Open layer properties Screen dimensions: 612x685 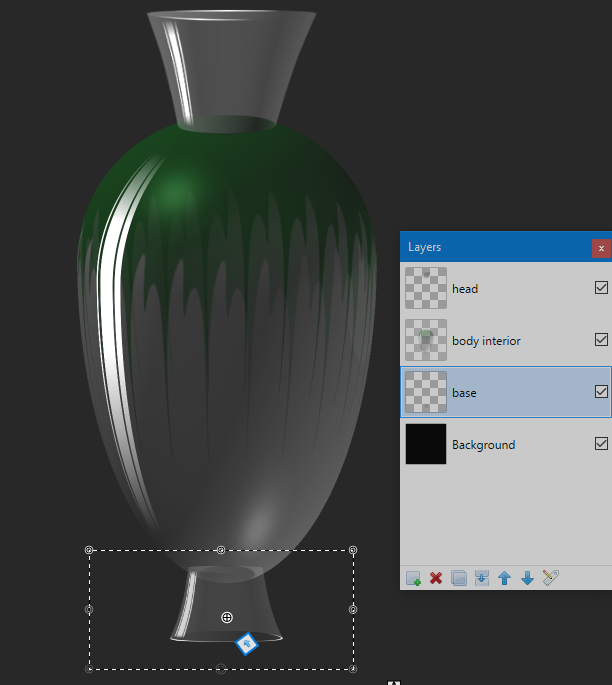550,578
